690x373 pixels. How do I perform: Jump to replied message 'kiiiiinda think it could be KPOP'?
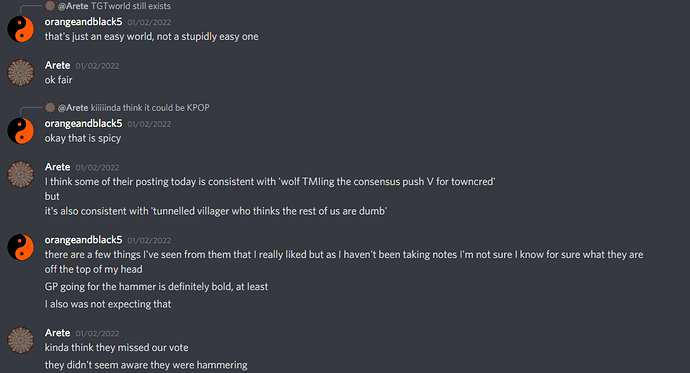point(150,108)
